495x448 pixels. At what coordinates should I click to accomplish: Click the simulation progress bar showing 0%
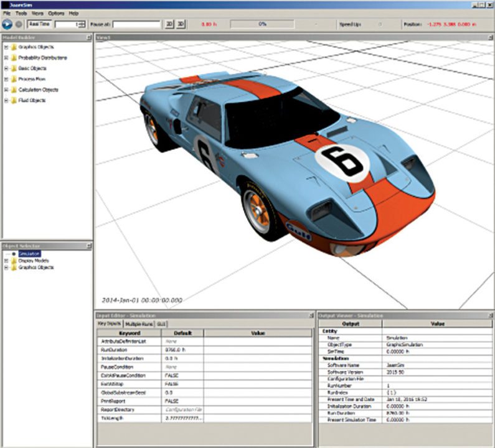coord(263,24)
